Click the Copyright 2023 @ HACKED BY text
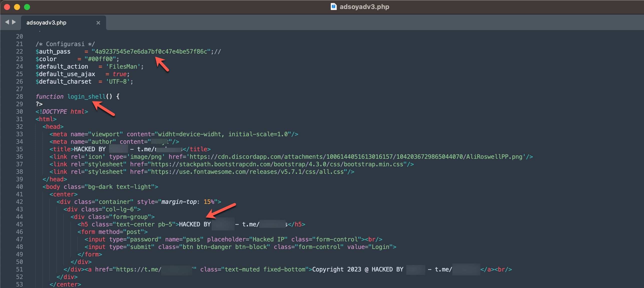The width and height of the screenshot is (644, 288). pos(358,269)
